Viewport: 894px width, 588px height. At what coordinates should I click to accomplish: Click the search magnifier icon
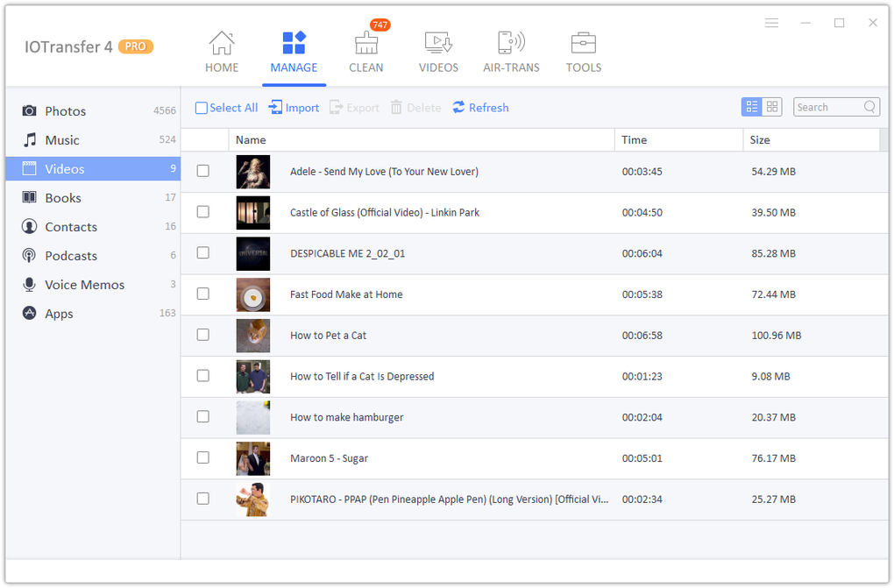(x=869, y=107)
